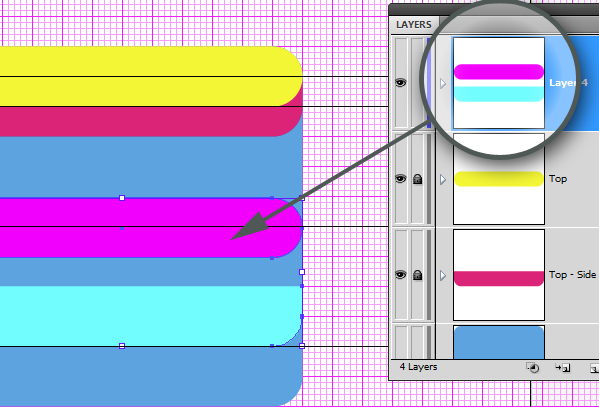Expand the Top layer contents
The height and width of the screenshot is (407, 599).
coord(443,179)
